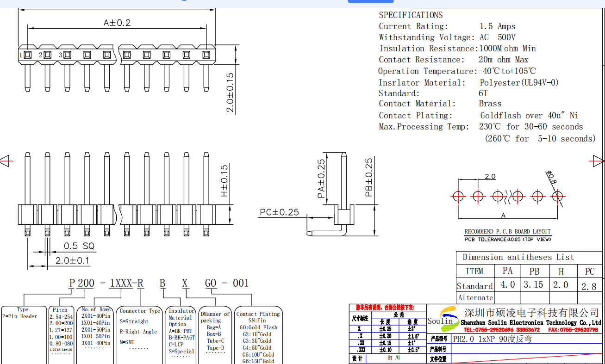Select the Current Rating 1.5 Amps line
The width and height of the screenshot is (605, 364).
point(447,26)
